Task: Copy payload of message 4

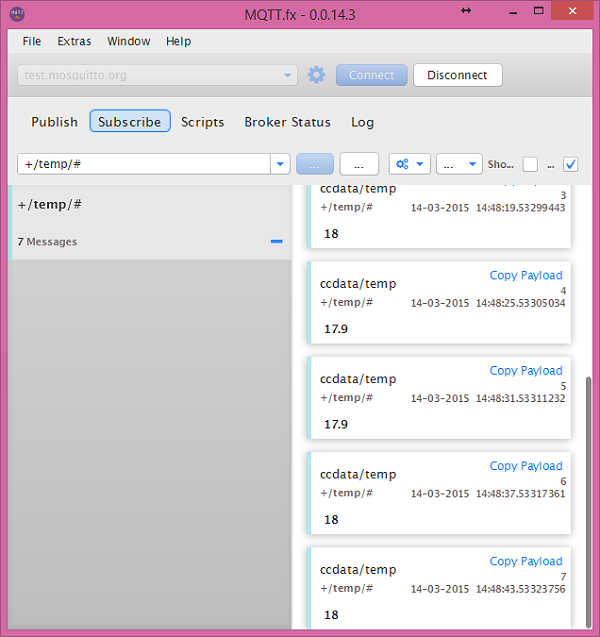Action: (x=526, y=275)
